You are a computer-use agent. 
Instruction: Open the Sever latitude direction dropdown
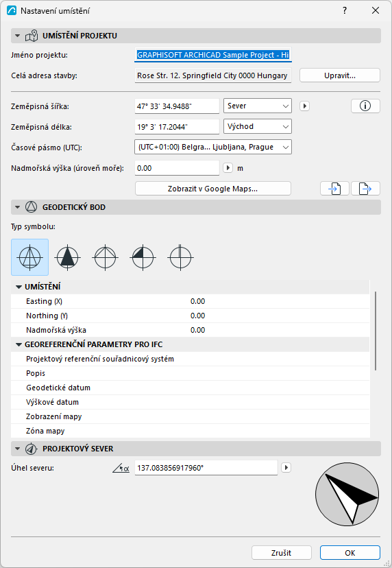tap(258, 106)
